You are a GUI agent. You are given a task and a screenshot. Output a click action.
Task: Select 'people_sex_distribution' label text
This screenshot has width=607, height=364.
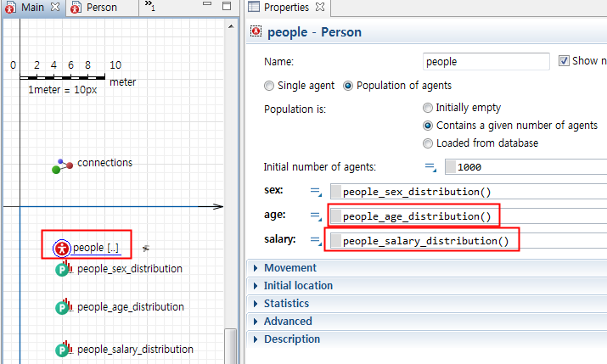(130, 269)
